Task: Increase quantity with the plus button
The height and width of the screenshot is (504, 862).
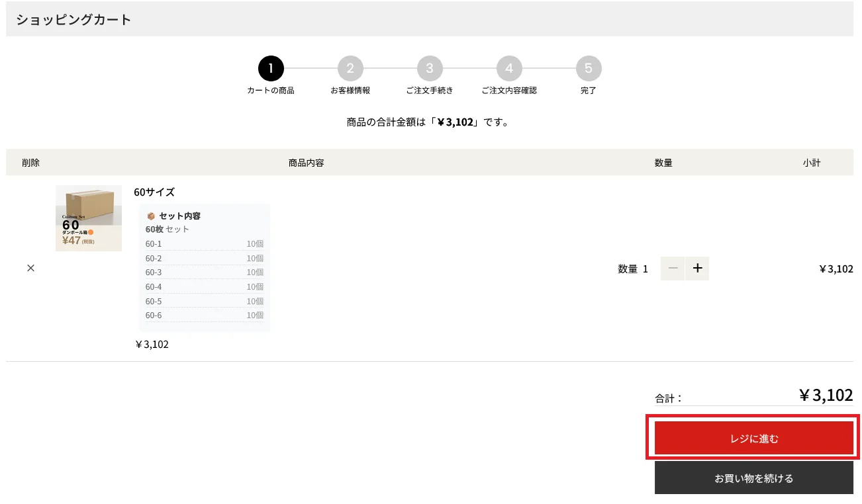Action: 697,269
